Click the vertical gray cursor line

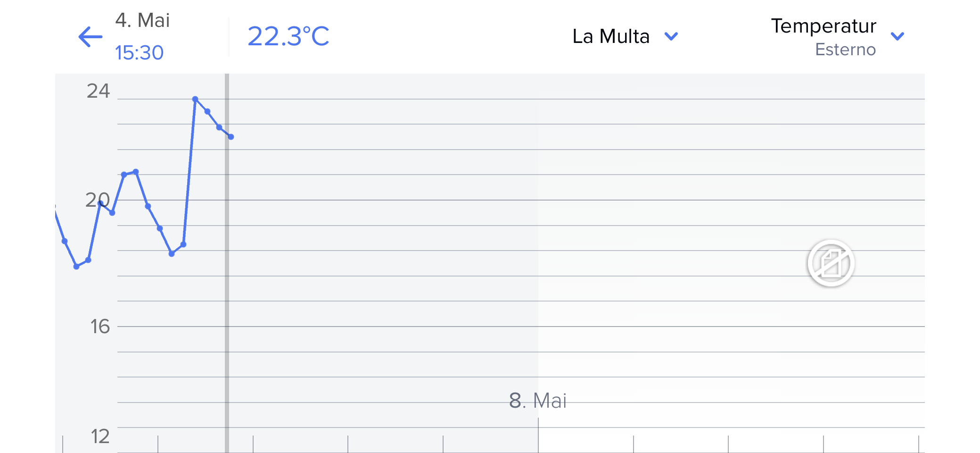[x=227, y=283]
